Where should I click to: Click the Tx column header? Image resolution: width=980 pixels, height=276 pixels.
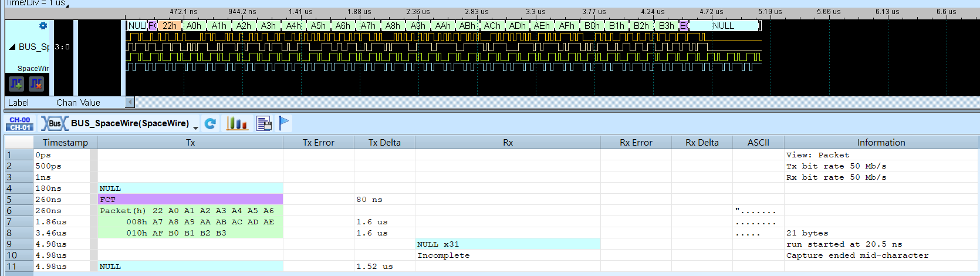(x=191, y=143)
